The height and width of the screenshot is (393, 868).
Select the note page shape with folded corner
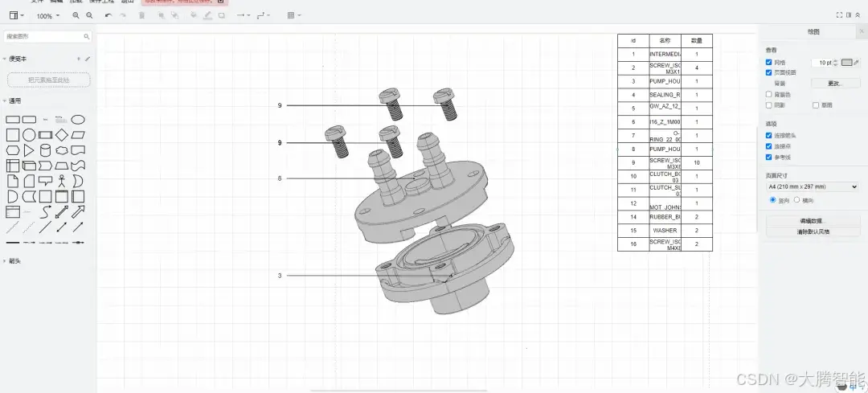pyautogui.click(x=12, y=181)
